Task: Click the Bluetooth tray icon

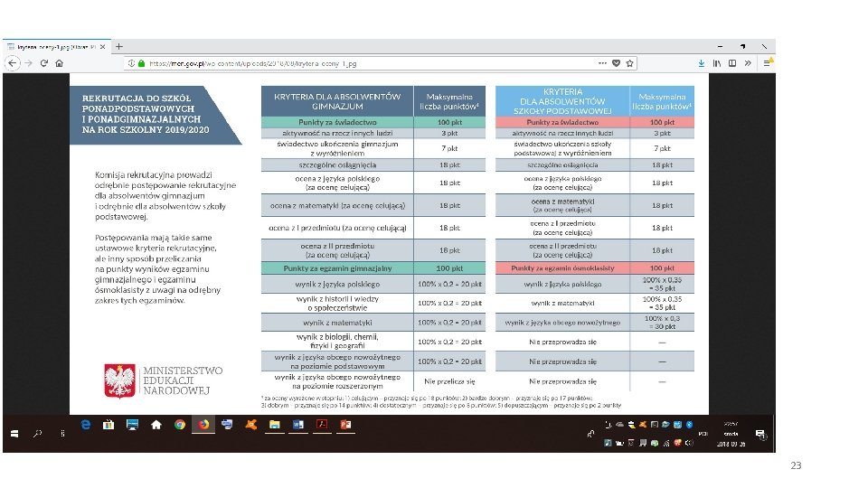Action: coord(690,425)
